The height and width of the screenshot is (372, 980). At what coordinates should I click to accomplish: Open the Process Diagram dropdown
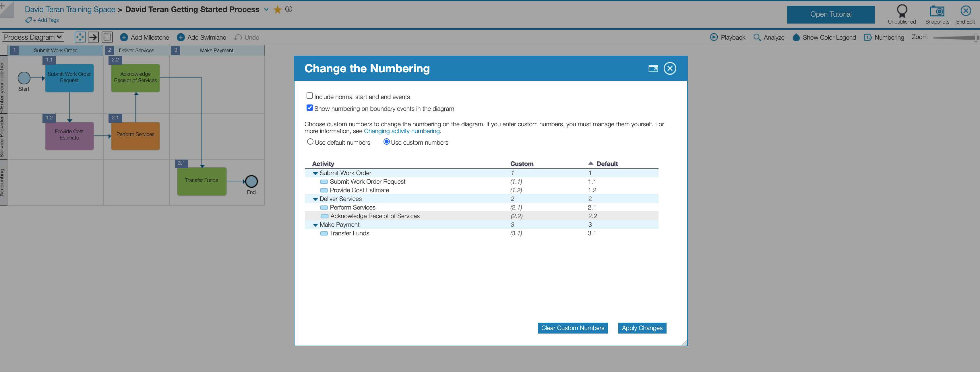pyautogui.click(x=33, y=37)
